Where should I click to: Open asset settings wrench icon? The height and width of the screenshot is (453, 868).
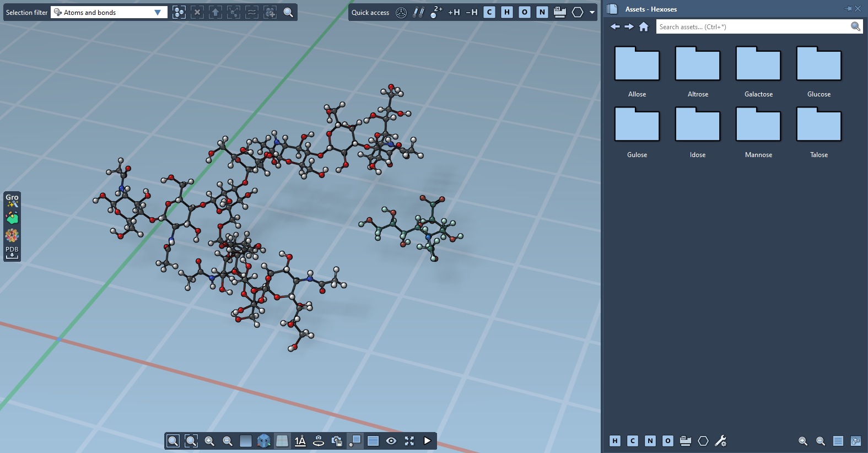[x=720, y=441]
